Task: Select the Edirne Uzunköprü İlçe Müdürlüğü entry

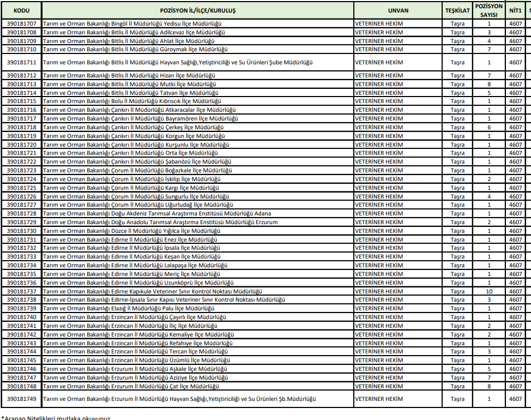Action: (138, 283)
